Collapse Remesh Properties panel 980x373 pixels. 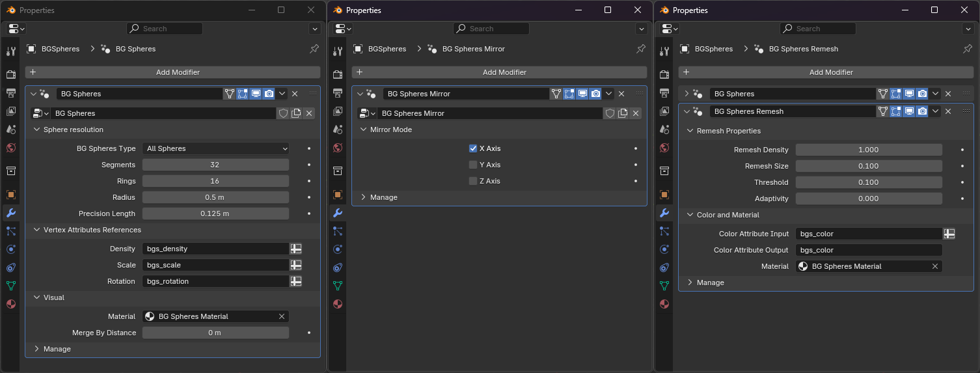tap(690, 131)
